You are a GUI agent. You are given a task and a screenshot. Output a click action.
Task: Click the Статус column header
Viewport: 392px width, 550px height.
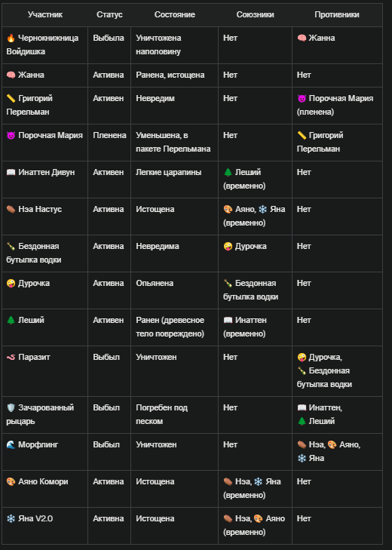(109, 15)
